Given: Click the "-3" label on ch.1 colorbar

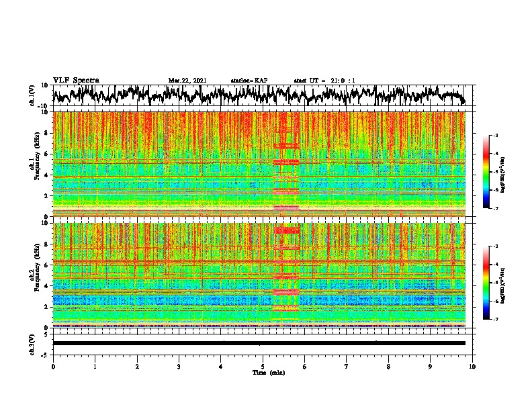Looking at the screenshot, I should tap(496, 136).
